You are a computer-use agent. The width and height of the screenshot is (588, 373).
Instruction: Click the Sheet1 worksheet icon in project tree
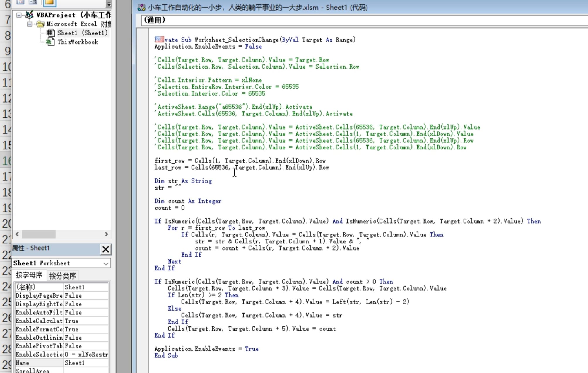[51, 33]
